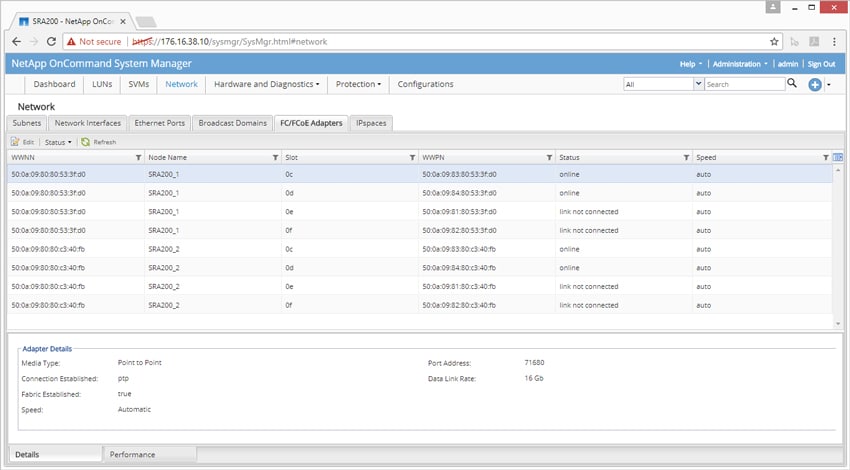
Task: Expand arrow next to blue plus icon
Action: click(x=829, y=85)
